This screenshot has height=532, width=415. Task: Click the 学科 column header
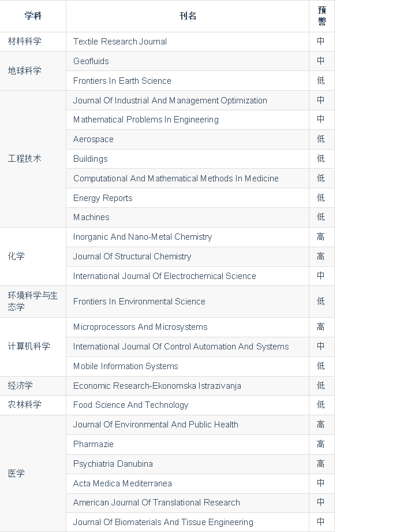pos(33,16)
